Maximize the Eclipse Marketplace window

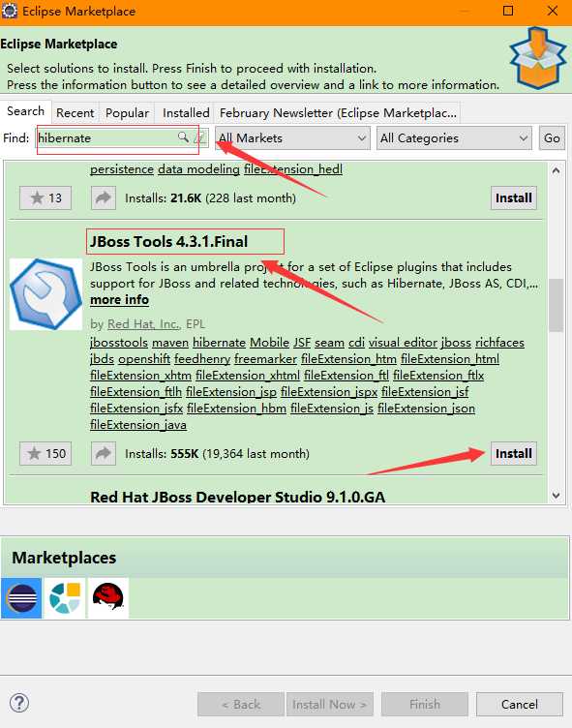pos(508,12)
